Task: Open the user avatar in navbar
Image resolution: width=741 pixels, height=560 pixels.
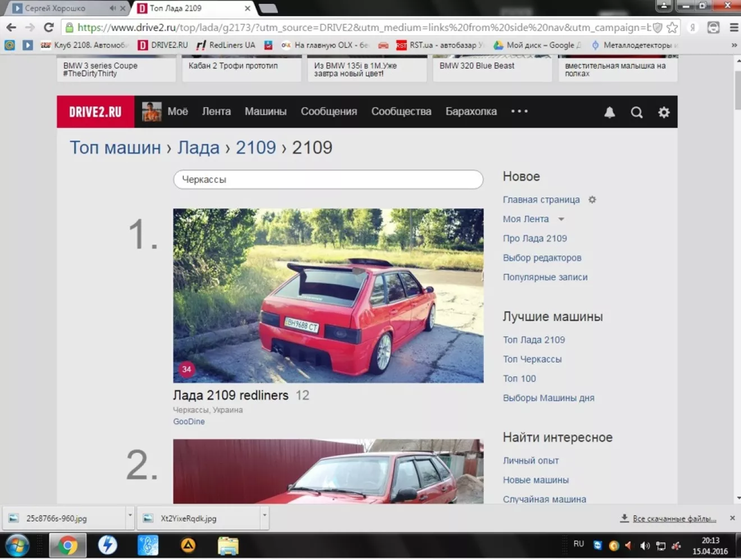Action: [152, 112]
